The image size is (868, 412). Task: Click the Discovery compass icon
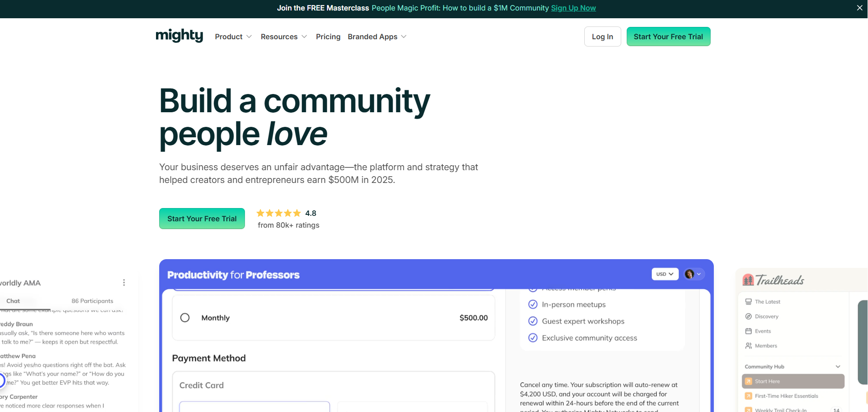748,316
